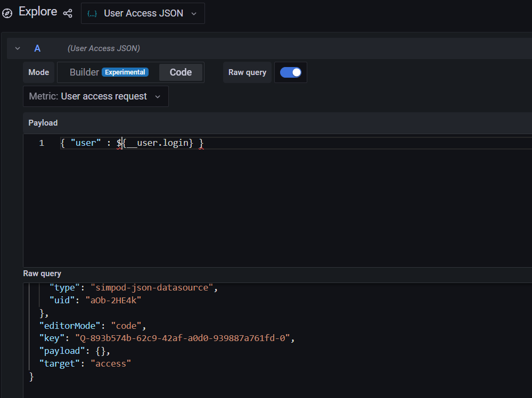Disable the Raw query toggle

pos(290,72)
